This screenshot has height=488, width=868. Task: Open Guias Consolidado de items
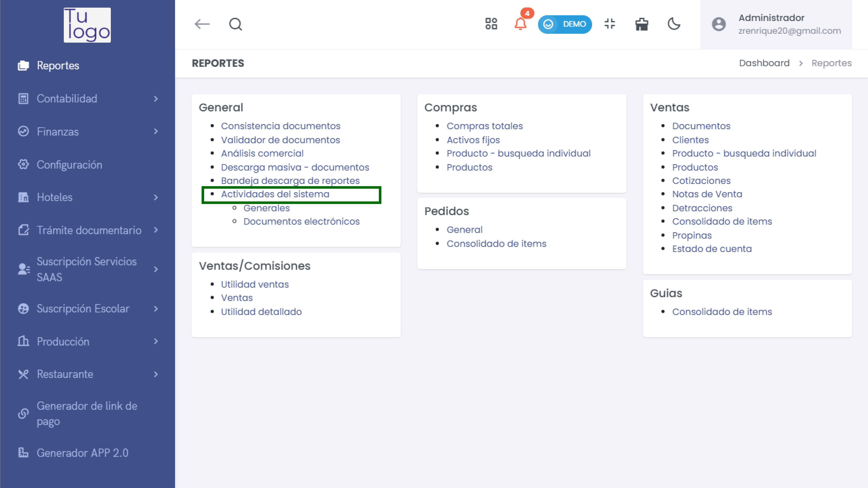point(722,312)
